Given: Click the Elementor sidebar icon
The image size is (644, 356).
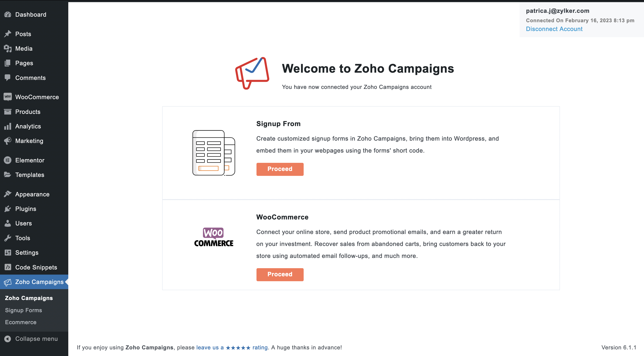Looking at the screenshot, I should coord(7,160).
